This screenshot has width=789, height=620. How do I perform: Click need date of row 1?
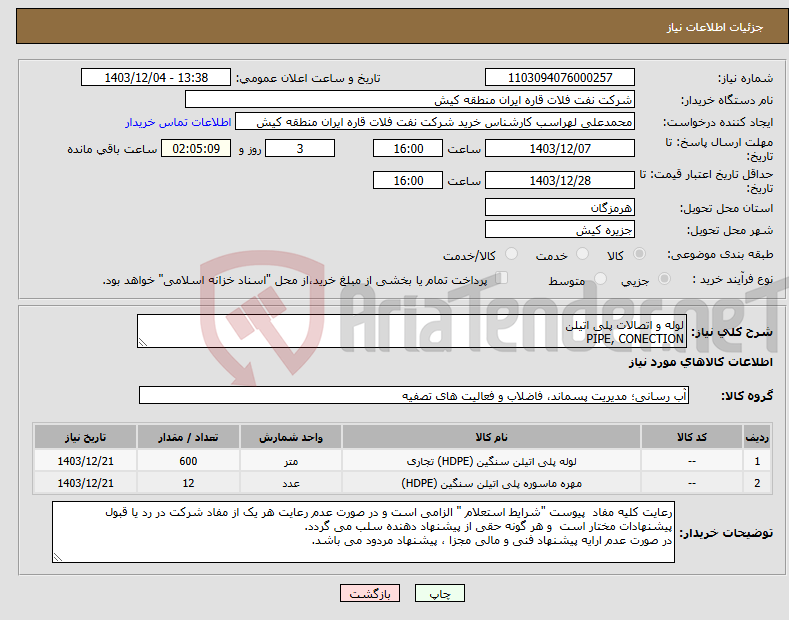(86, 461)
